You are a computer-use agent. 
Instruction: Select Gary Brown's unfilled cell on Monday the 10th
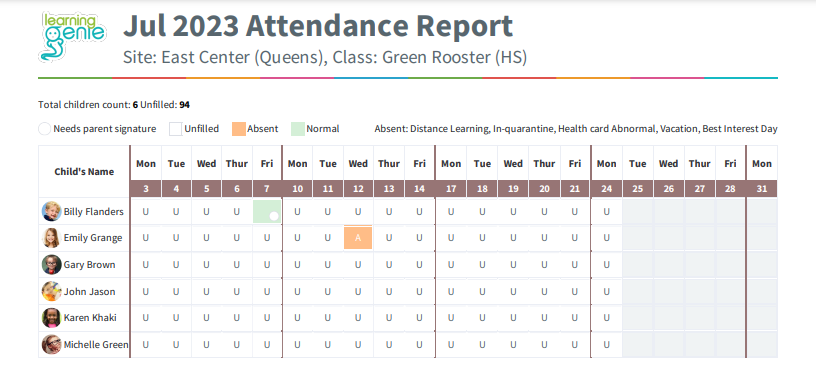(297, 264)
